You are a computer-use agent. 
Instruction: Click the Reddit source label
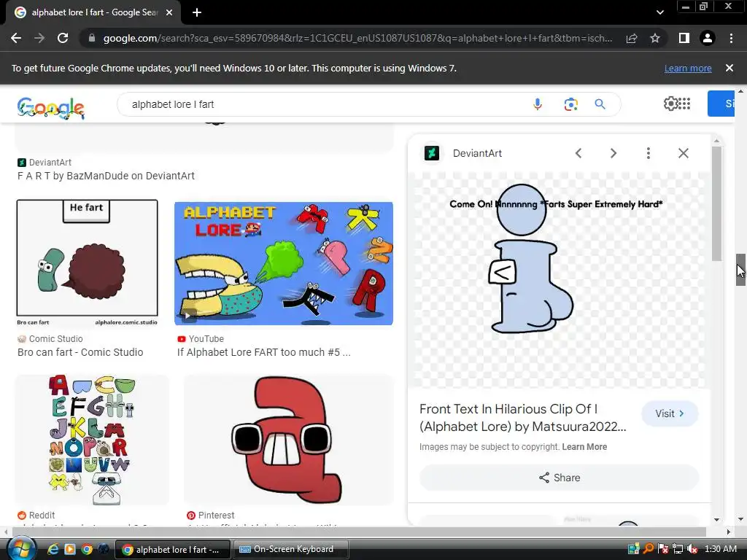36,516
